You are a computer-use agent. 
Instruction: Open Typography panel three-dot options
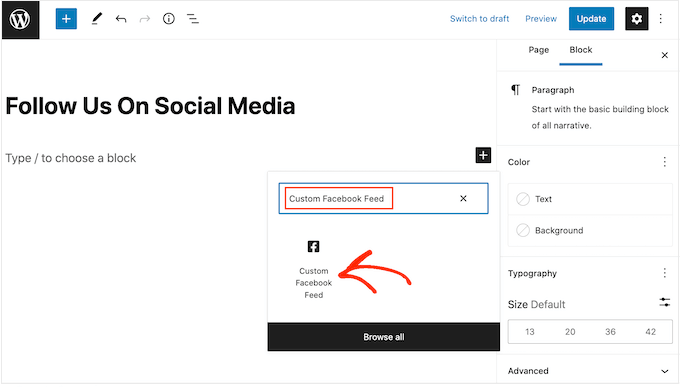pyautogui.click(x=664, y=273)
